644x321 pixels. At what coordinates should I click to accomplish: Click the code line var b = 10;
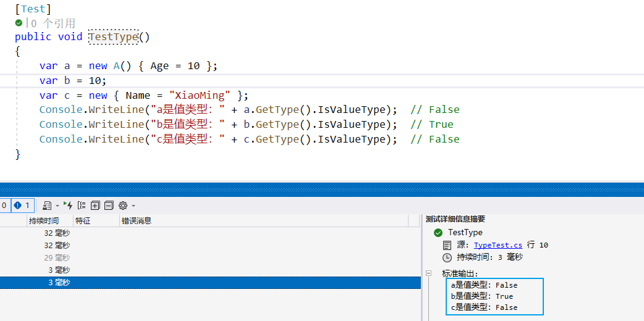pyautogui.click(x=73, y=80)
